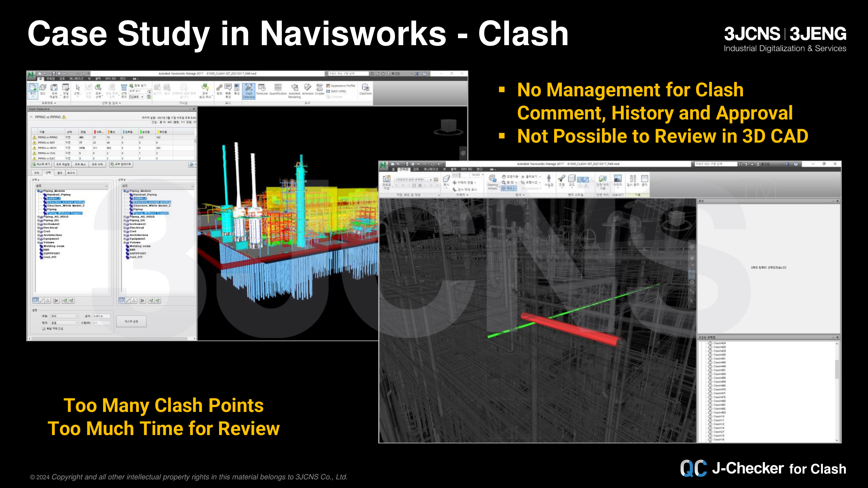
Task: Toggle self-intersect button under Selection B
Action: (x=143, y=301)
